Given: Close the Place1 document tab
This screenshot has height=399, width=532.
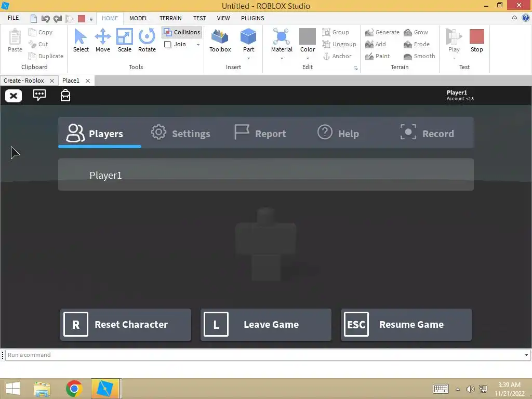Looking at the screenshot, I should click(x=87, y=81).
